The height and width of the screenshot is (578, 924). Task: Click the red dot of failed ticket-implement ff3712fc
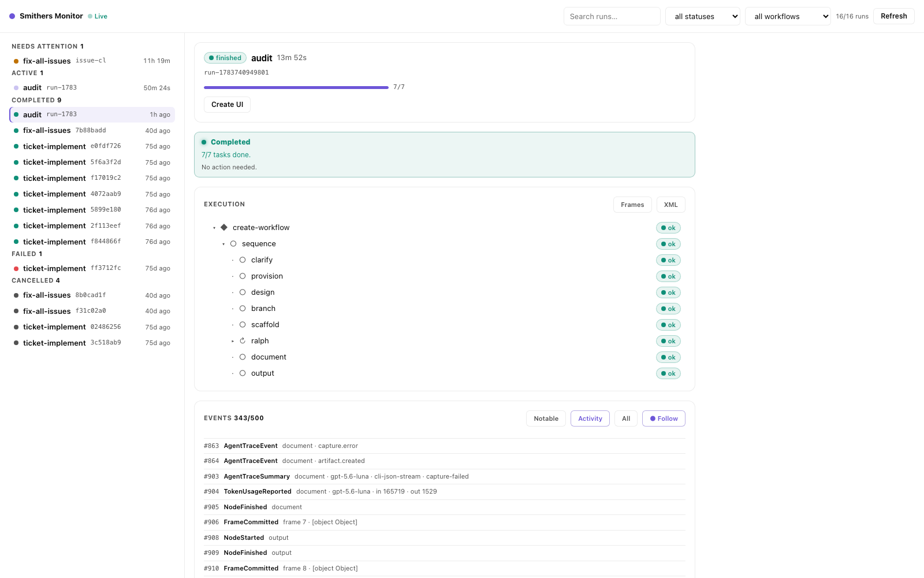tap(16, 269)
